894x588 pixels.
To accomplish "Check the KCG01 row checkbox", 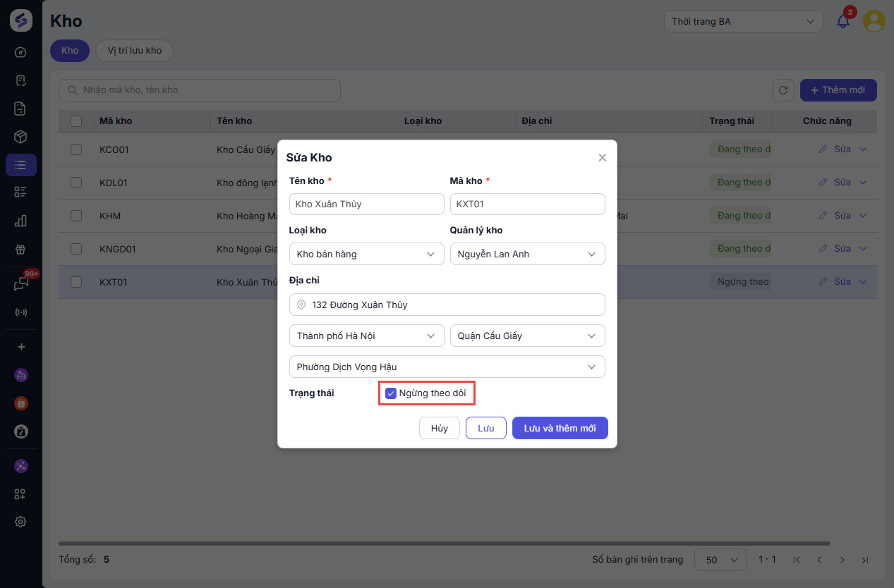I will point(76,149).
